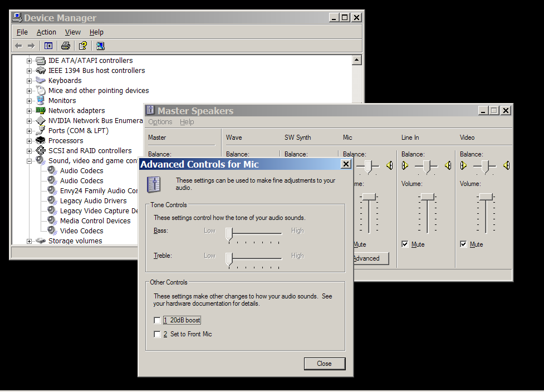Uncheck Mute for Line In

coord(405,244)
